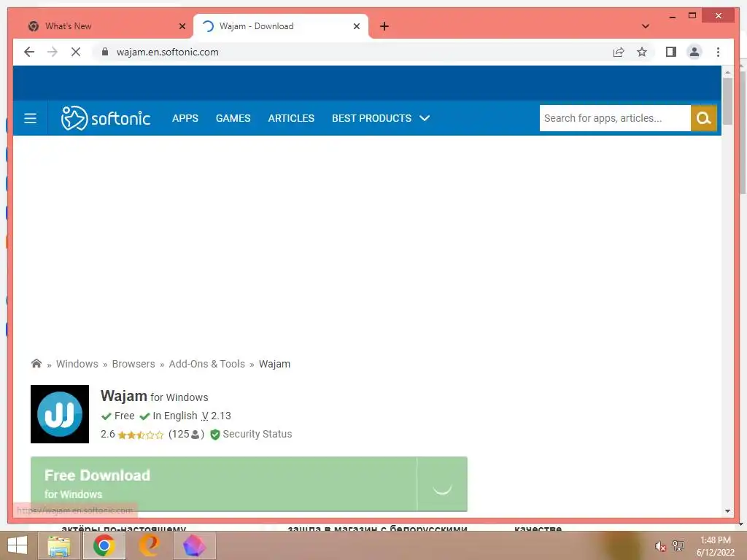
Task: Open the Chrome three-dot menu
Action: (718, 52)
